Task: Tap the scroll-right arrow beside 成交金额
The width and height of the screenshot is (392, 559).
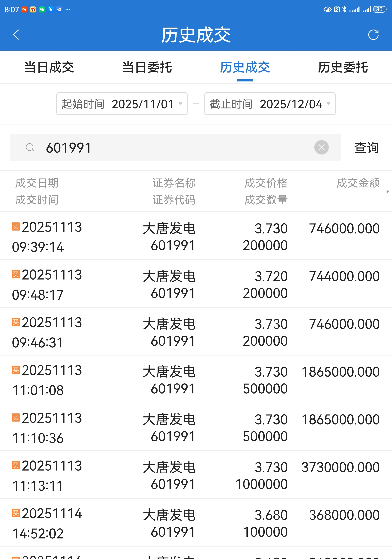Action: pos(388,192)
